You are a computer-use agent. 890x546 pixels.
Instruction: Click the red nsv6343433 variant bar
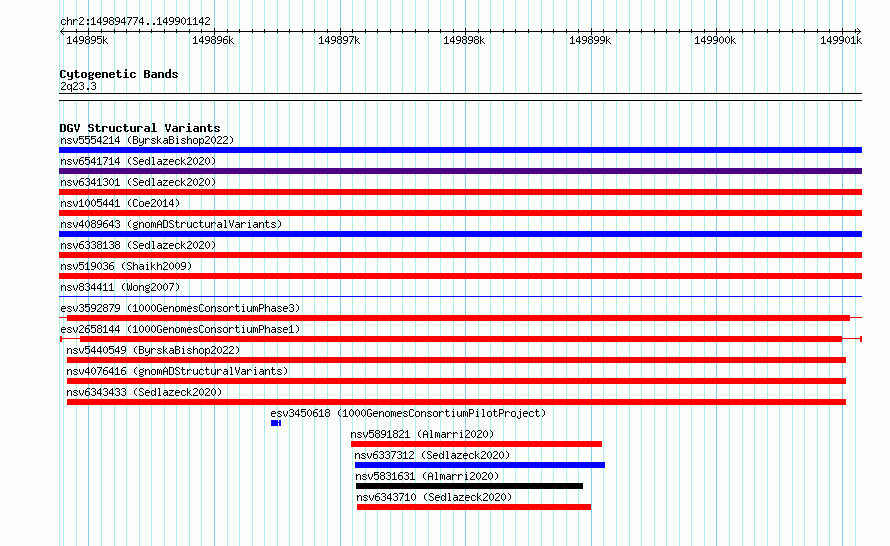456,402
